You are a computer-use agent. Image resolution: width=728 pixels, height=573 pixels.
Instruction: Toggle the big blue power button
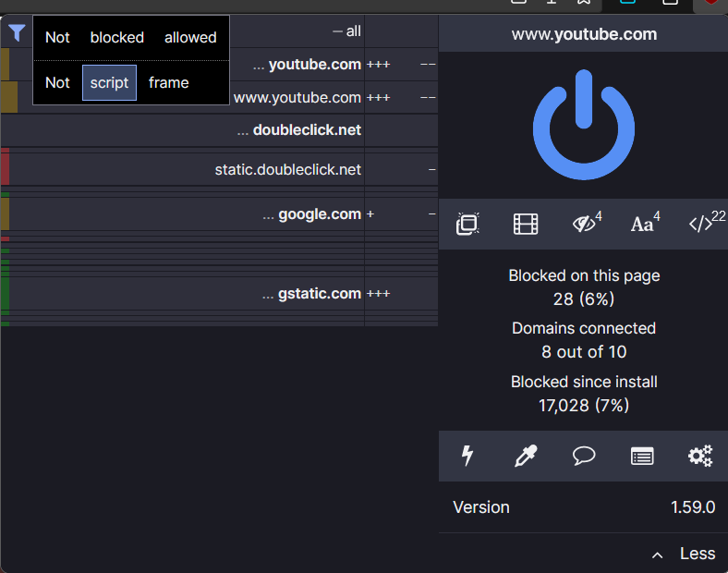point(584,125)
